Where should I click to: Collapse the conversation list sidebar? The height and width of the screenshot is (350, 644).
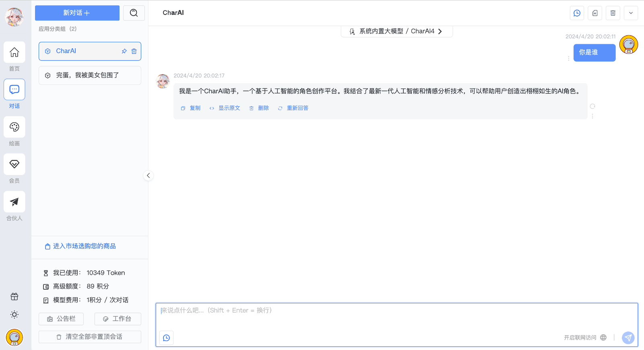click(148, 175)
